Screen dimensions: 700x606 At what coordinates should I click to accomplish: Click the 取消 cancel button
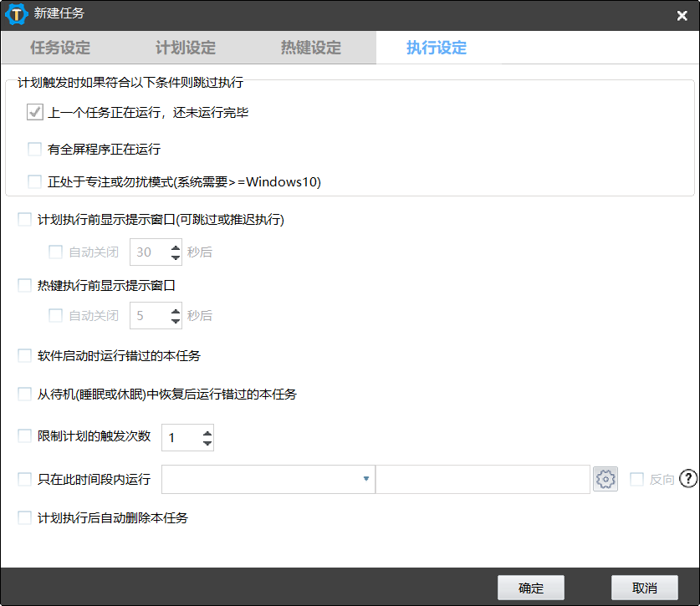[x=643, y=587]
